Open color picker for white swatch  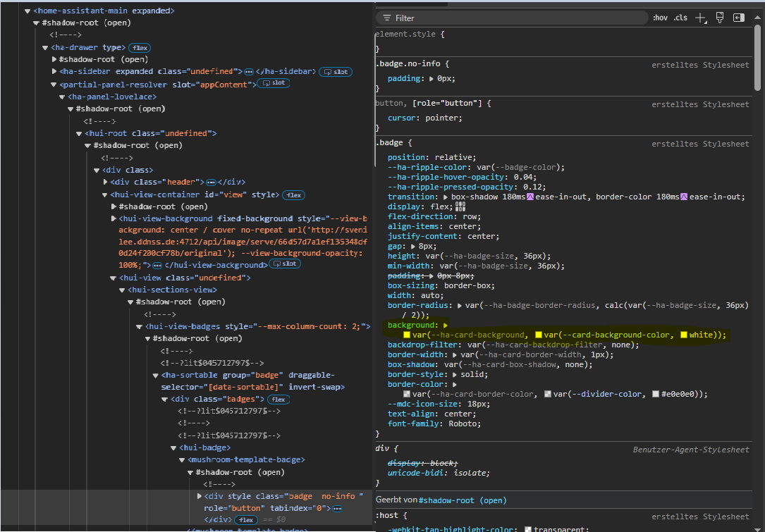coord(684,335)
